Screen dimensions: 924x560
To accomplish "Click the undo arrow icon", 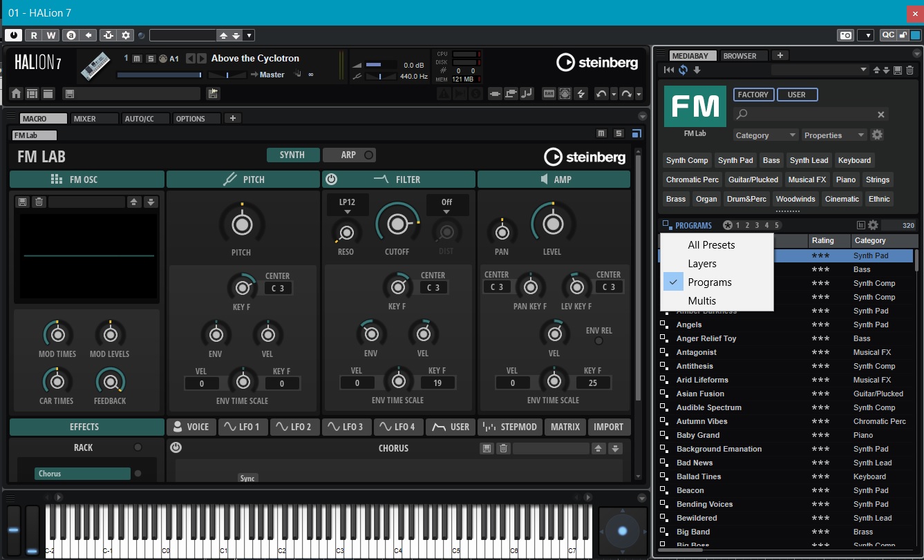I will coord(601,94).
